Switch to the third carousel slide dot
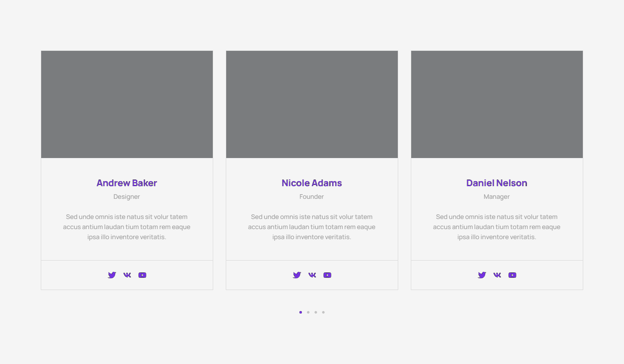The width and height of the screenshot is (624, 364). pos(316,312)
